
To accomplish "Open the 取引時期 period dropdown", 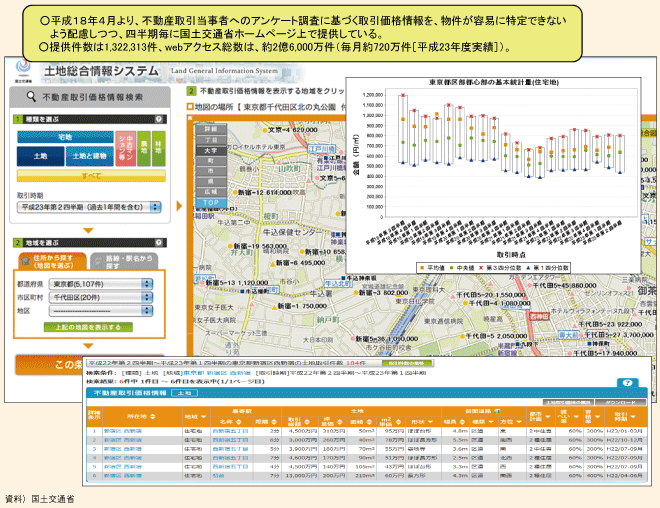I will click(x=89, y=207).
